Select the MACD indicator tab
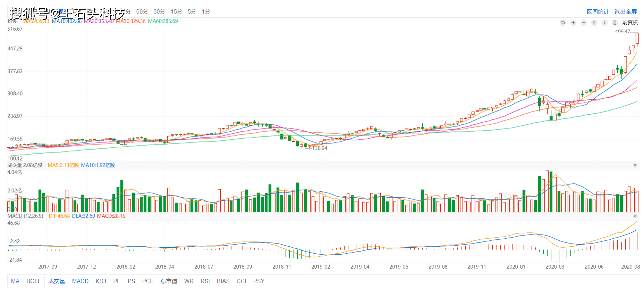 coord(80,281)
